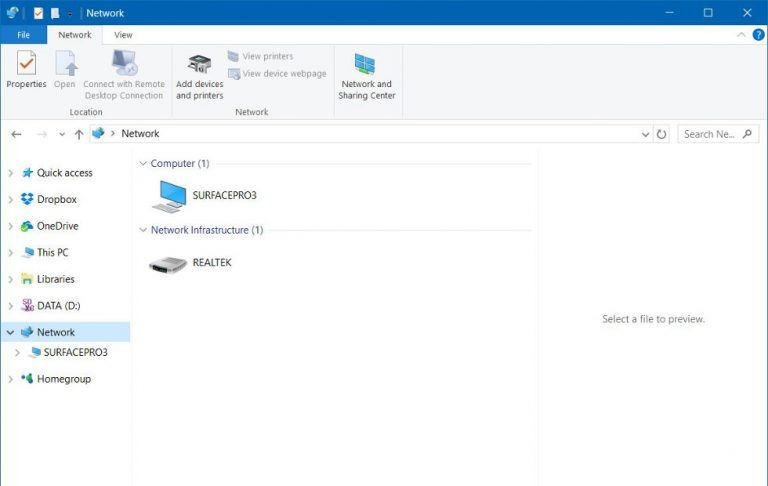Select Libraries in the navigation pane
768x486 pixels.
[55, 278]
